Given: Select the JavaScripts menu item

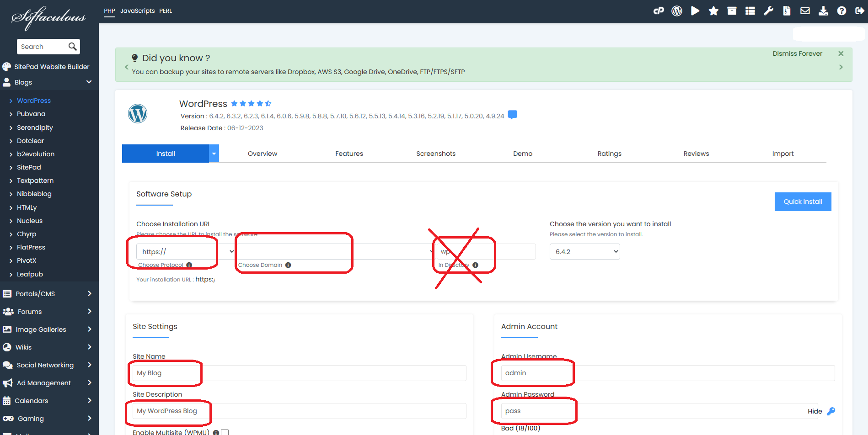Looking at the screenshot, I should tap(137, 11).
